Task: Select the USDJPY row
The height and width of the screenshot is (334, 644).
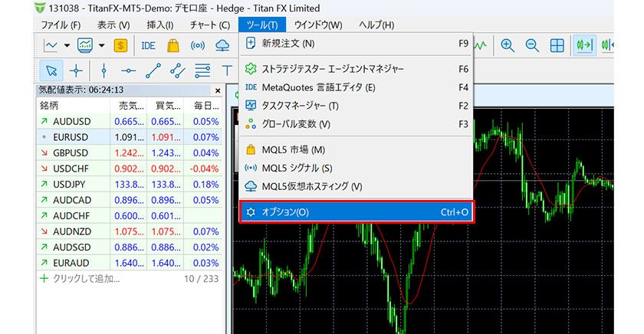Action: 130,184
